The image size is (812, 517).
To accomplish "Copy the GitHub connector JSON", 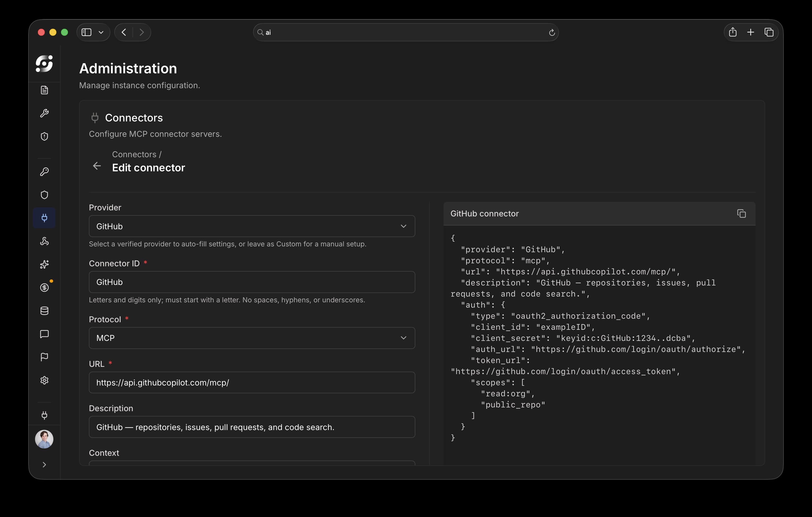I will click(741, 213).
